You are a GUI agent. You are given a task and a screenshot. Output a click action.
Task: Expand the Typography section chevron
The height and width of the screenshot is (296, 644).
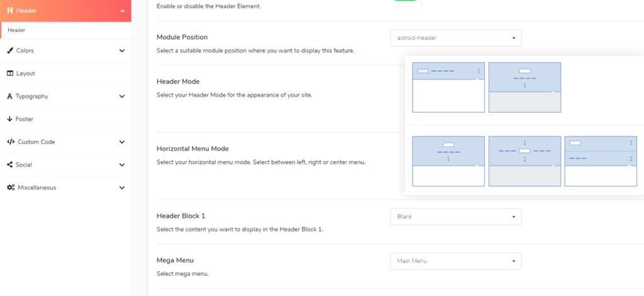click(x=122, y=97)
